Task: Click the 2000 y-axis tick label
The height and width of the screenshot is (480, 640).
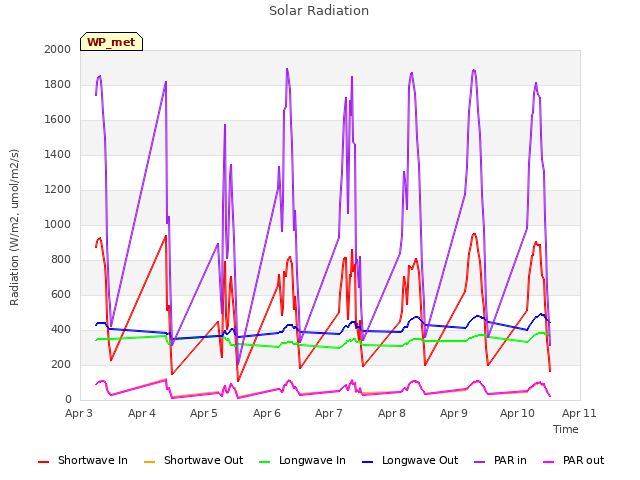Action: tap(58, 49)
